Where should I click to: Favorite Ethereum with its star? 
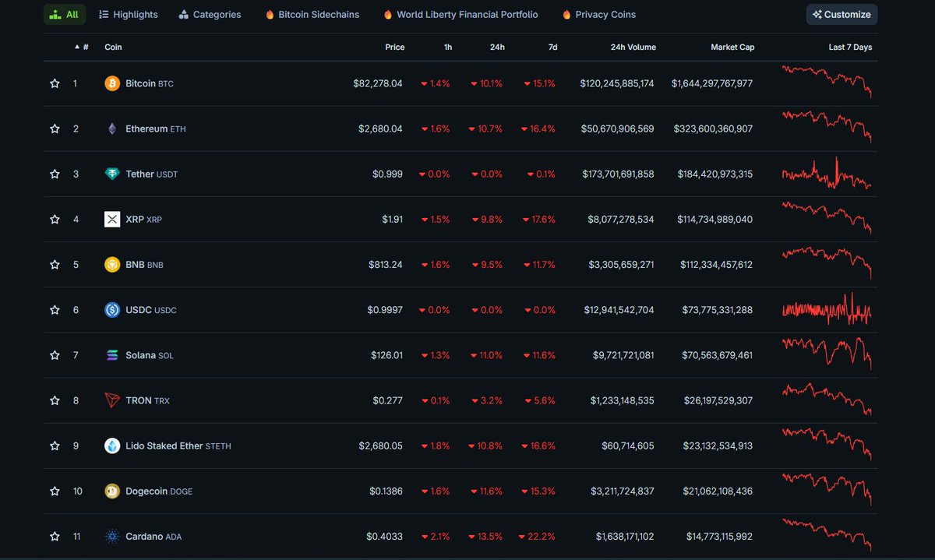tap(55, 129)
